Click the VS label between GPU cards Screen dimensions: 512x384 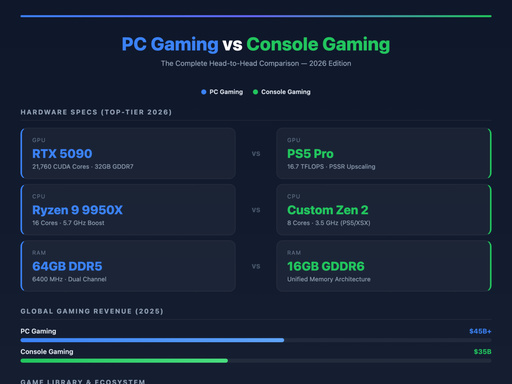256,154
